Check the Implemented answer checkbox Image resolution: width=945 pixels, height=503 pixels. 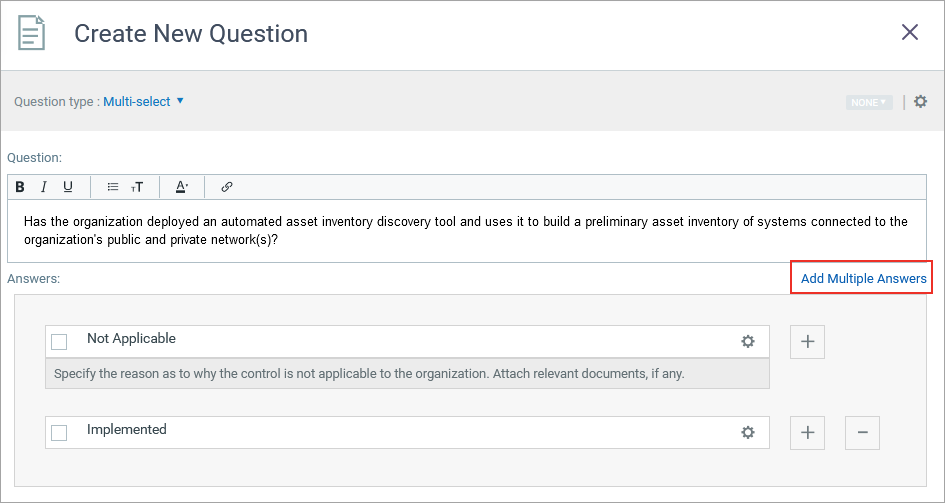point(59,433)
